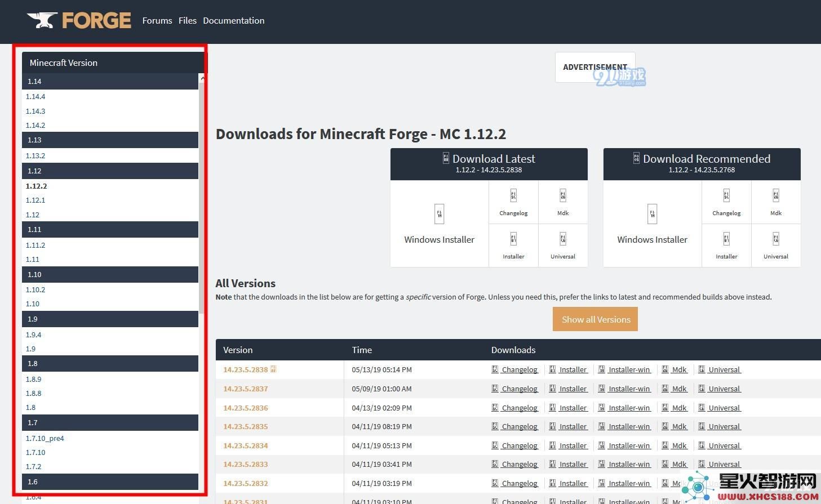821x504 pixels.
Task: Collapse the 1.9 version group header
Action: pyautogui.click(x=110, y=319)
